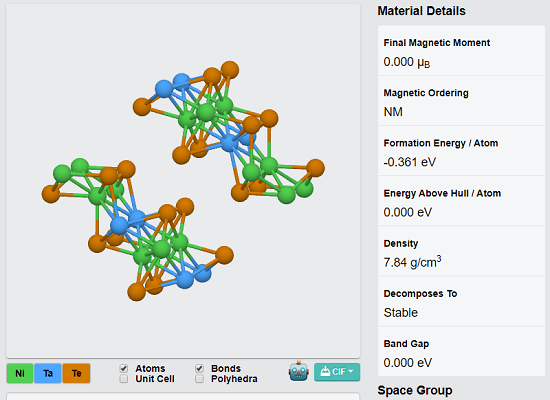Click the Material Details heading
Viewport: 550px width, 400px height.
tap(421, 11)
